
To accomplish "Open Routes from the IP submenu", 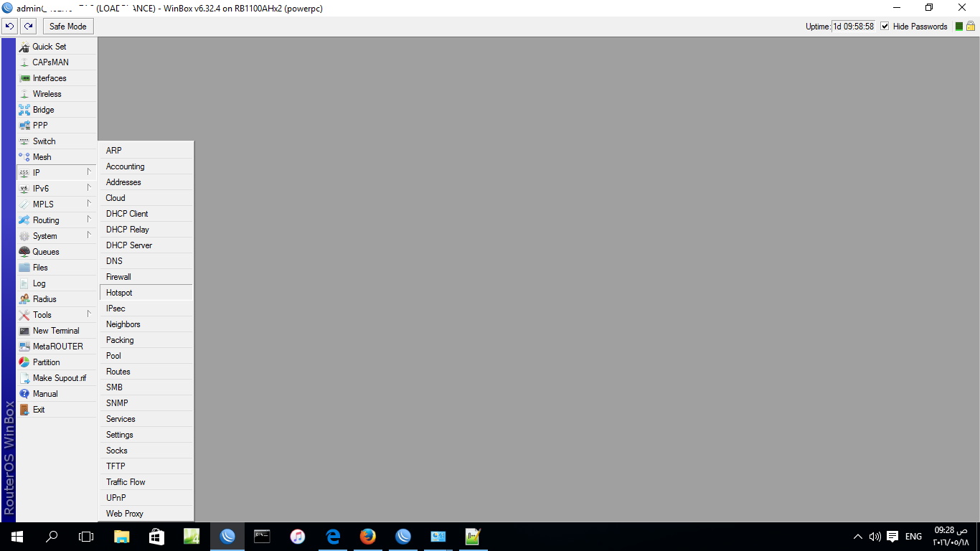I will point(146,372).
